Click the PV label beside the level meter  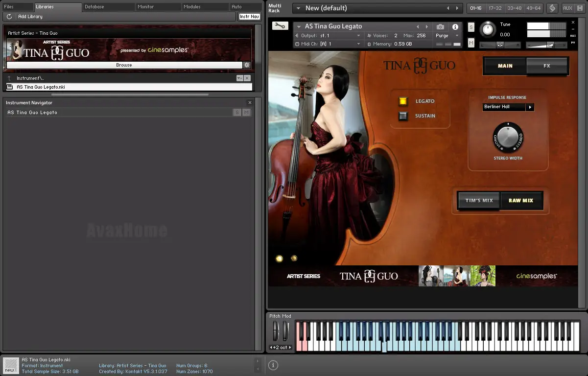pos(573,43)
